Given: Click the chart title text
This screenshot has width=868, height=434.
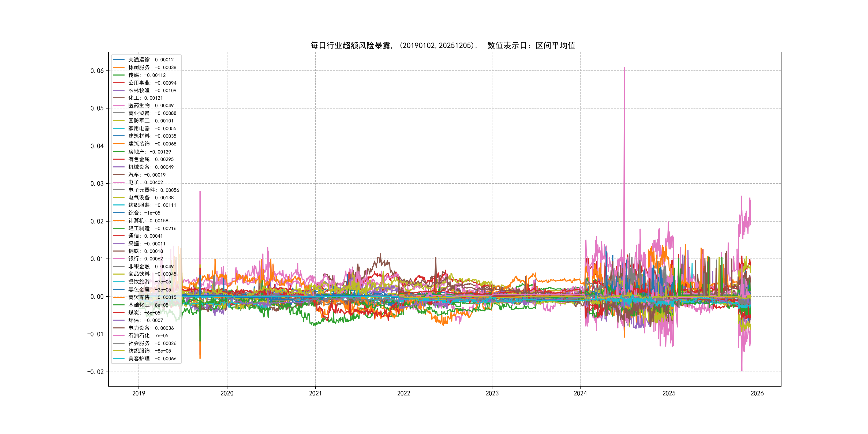Looking at the screenshot, I should coord(443,46).
